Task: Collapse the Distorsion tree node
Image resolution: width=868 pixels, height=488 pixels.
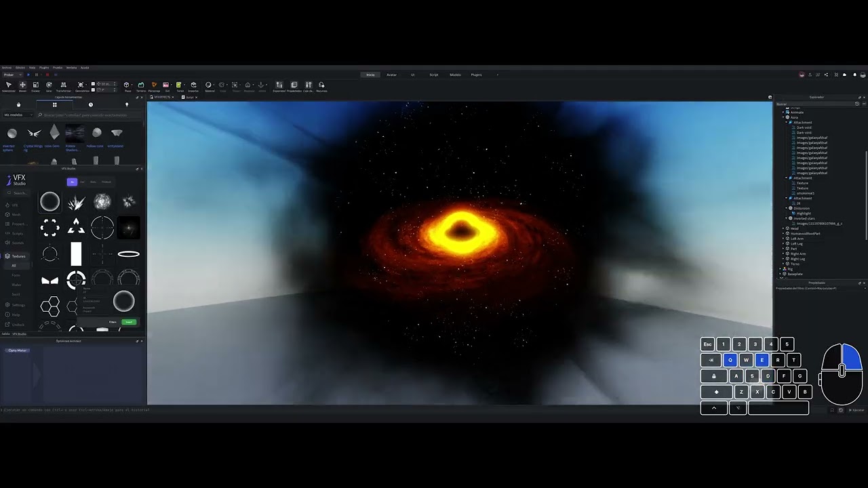Action: pyautogui.click(x=787, y=208)
